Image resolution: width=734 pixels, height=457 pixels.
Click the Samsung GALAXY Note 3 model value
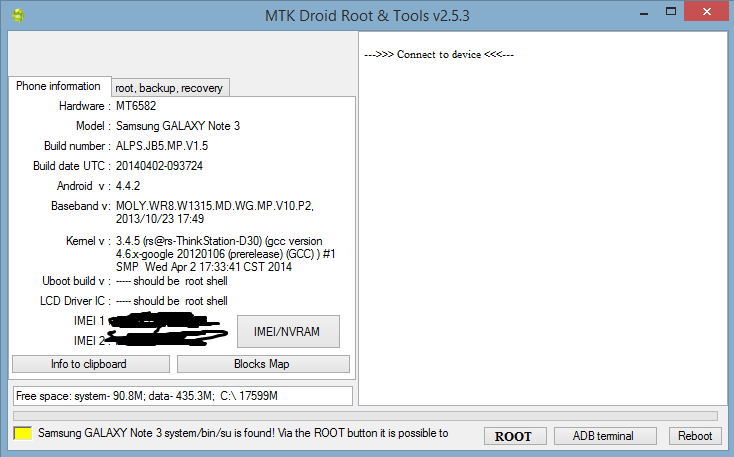pos(178,126)
